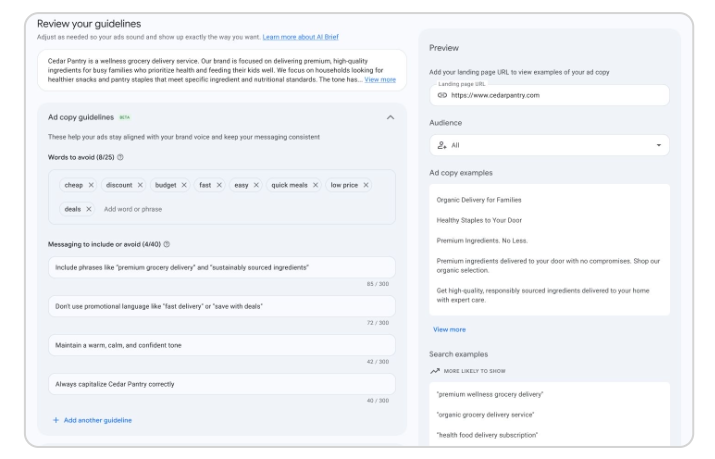Select ad example starting "Premium ingredients delivered to your door"

[548, 266]
